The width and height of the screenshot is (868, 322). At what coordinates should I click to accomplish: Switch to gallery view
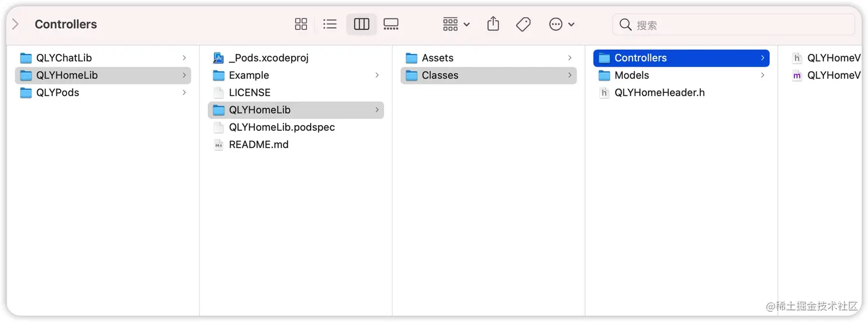[391, 24]
